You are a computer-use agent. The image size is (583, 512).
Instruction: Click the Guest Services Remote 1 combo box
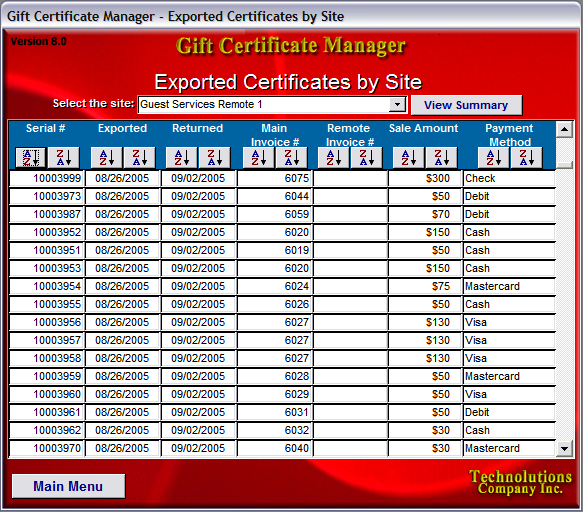tap(272, 104)
